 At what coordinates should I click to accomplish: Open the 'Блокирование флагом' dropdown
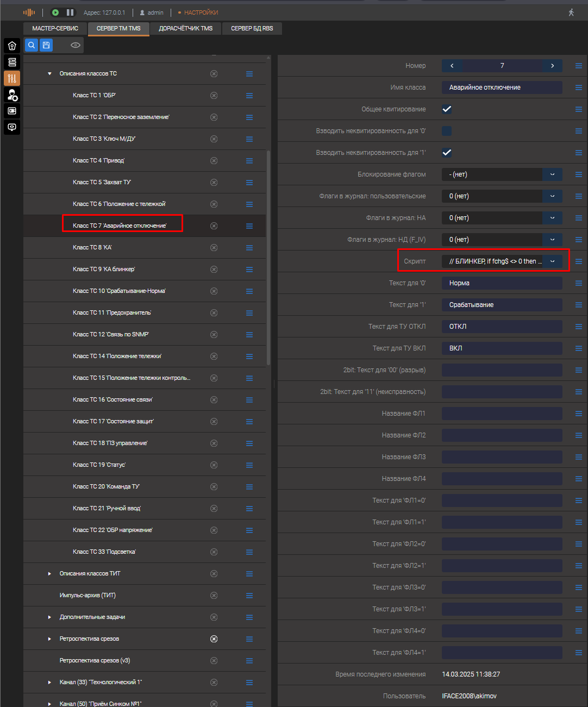[x=552, y=174]
